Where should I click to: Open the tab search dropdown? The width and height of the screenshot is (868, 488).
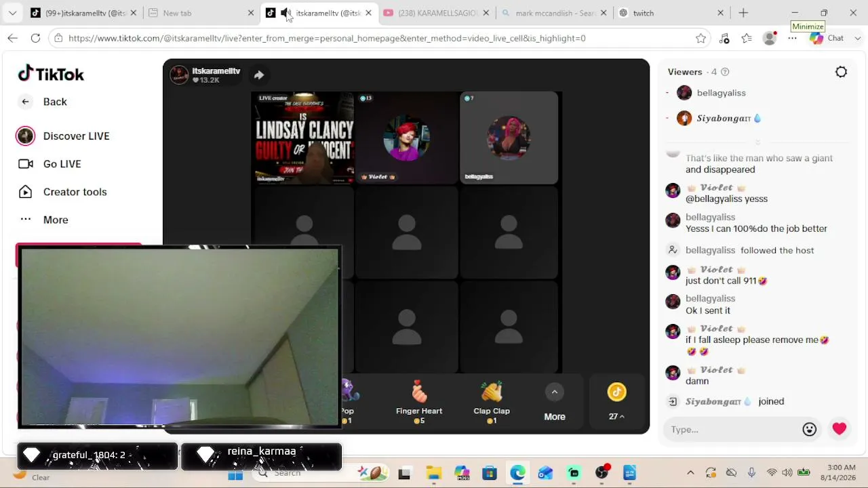(x=12, y=13)
